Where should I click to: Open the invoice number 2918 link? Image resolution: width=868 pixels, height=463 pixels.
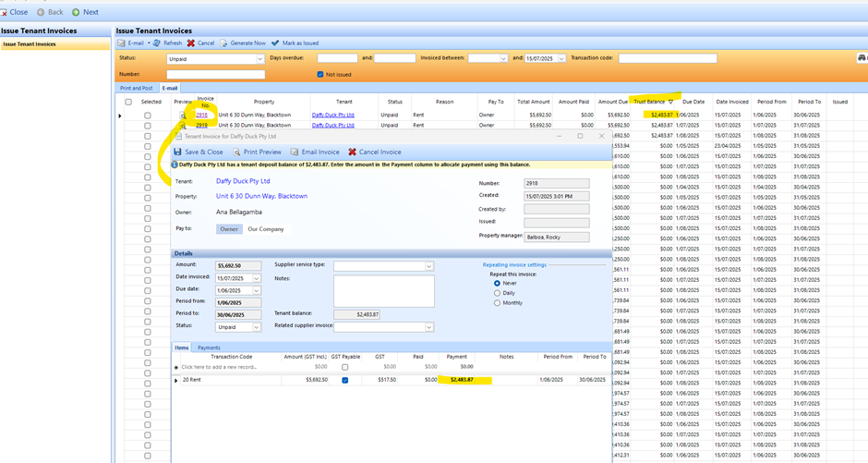(201, 116)
